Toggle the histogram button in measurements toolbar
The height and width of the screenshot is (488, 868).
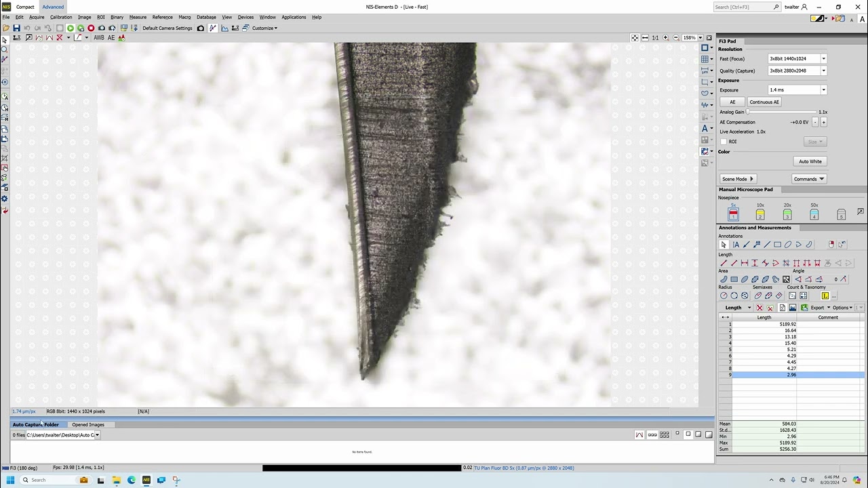pyautogui.click(x=792, y=308)
